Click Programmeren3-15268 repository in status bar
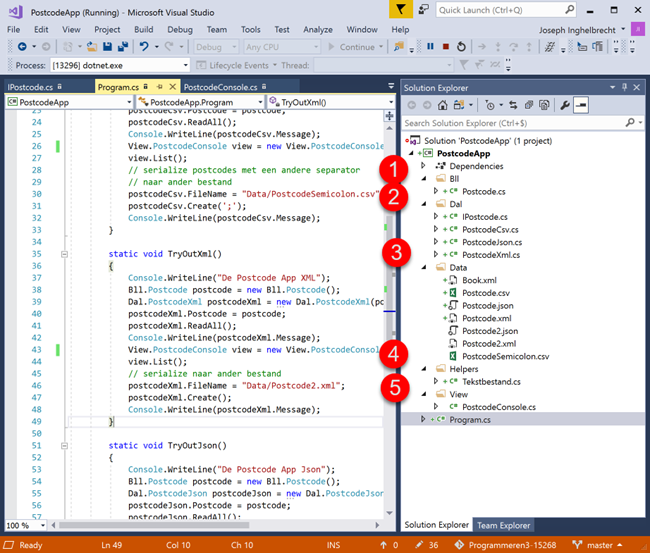This screenshot has height=553, width=650. [505, 545]
